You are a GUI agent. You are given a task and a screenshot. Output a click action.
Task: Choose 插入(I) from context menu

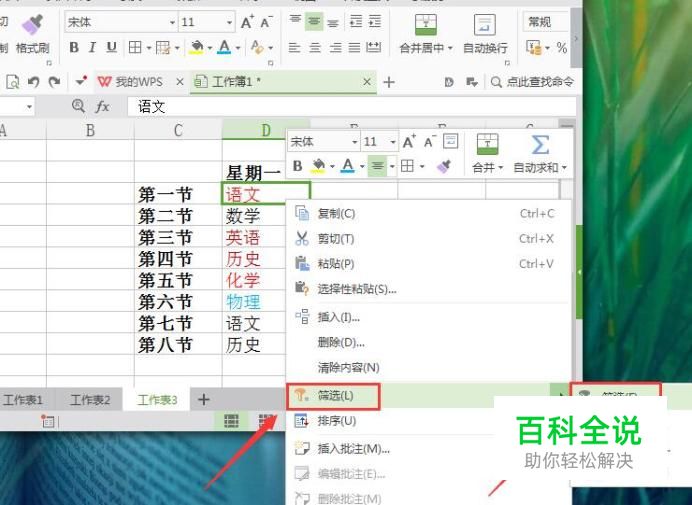pyautogui.click(x=428, y=317)
